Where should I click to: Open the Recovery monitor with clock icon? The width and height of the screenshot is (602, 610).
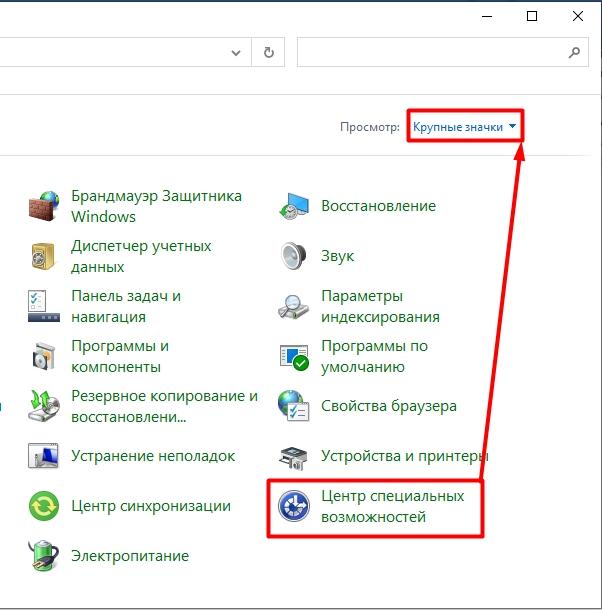click(294, 206)
